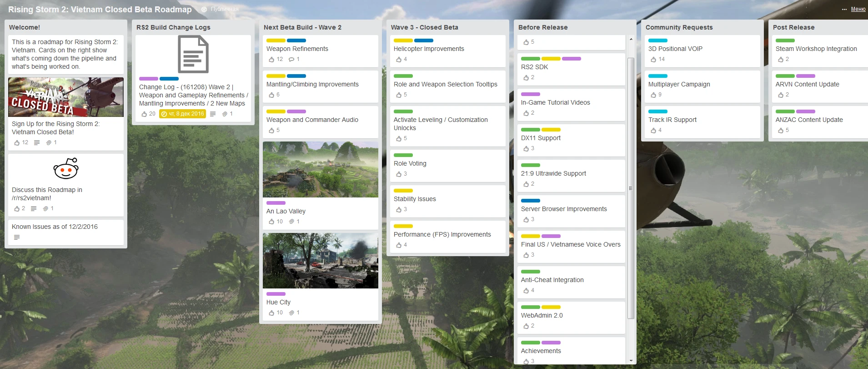Click green label on Role Voting card

click(403, 155)
